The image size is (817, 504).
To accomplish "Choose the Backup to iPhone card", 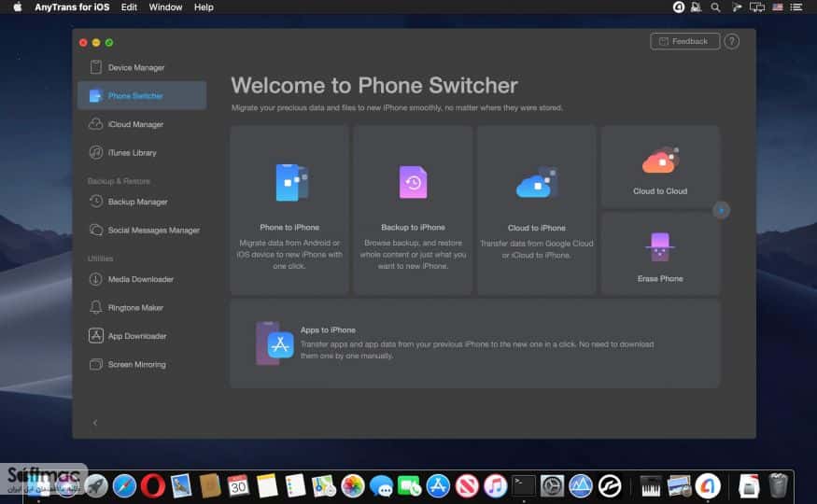I will point(413,210).
